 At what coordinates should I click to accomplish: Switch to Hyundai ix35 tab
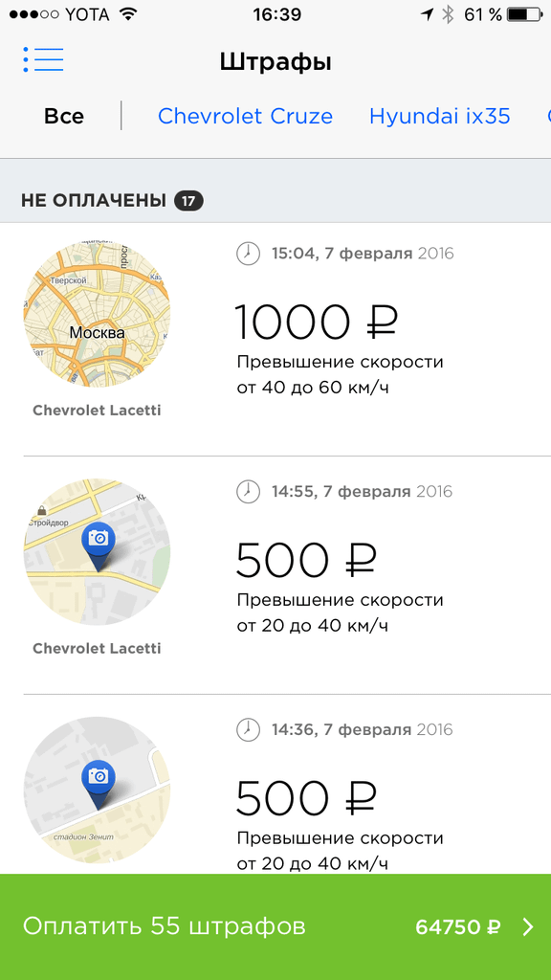pos(440,116)
